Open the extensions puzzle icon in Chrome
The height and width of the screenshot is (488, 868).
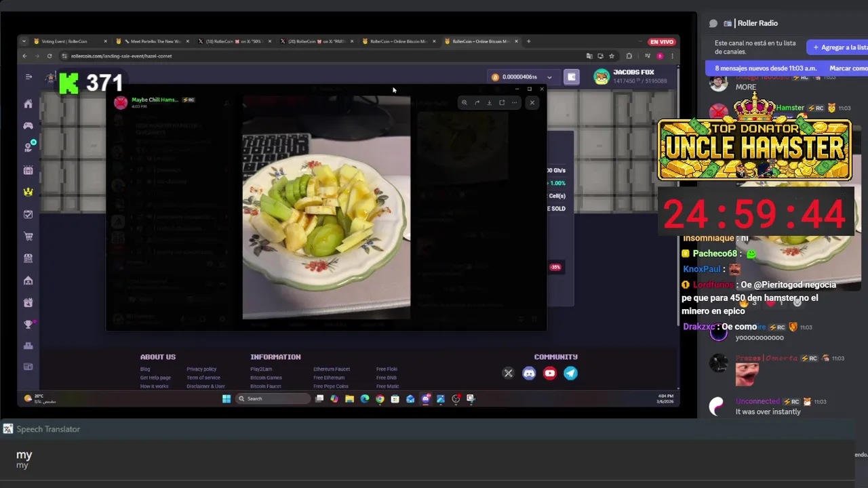point(629,56)
